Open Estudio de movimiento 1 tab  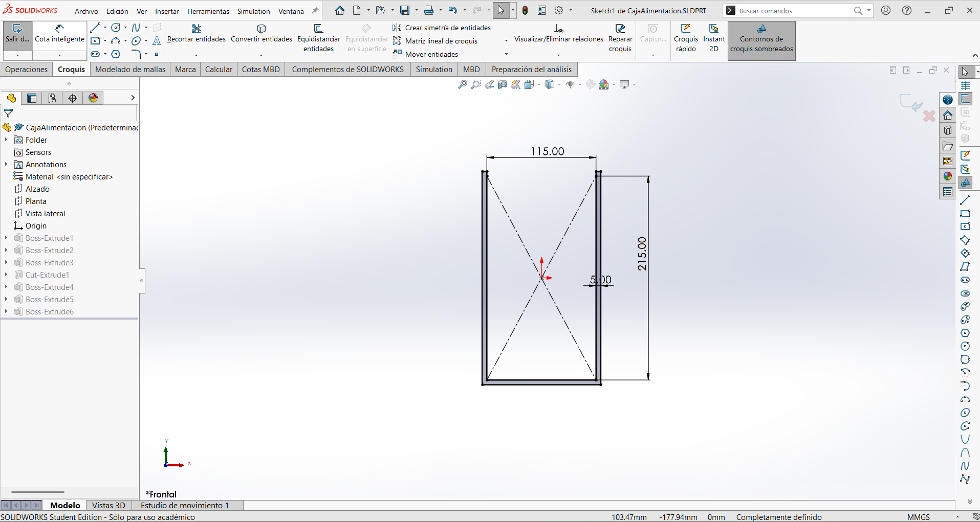click(185, 505)
